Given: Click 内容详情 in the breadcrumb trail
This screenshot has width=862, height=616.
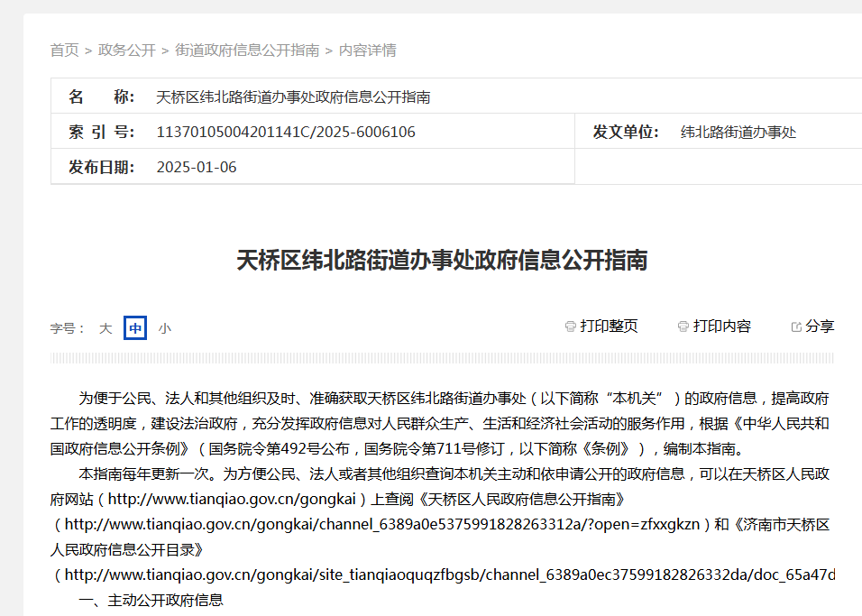Looking at the screenshot, I should (368, 51).
